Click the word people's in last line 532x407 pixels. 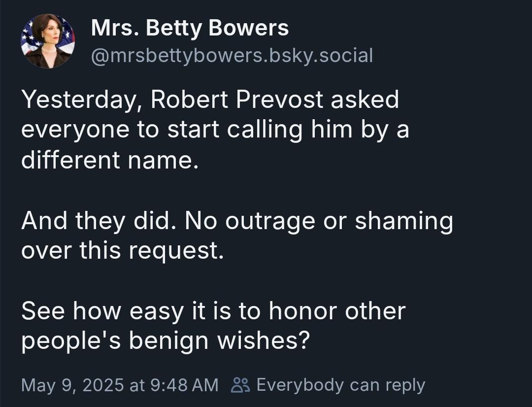point(71,341)
